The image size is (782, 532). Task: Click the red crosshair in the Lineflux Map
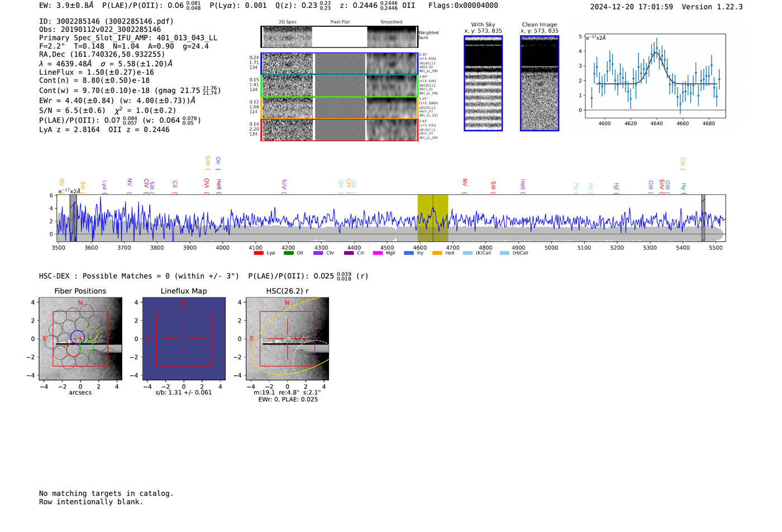[x=184, y=339]
